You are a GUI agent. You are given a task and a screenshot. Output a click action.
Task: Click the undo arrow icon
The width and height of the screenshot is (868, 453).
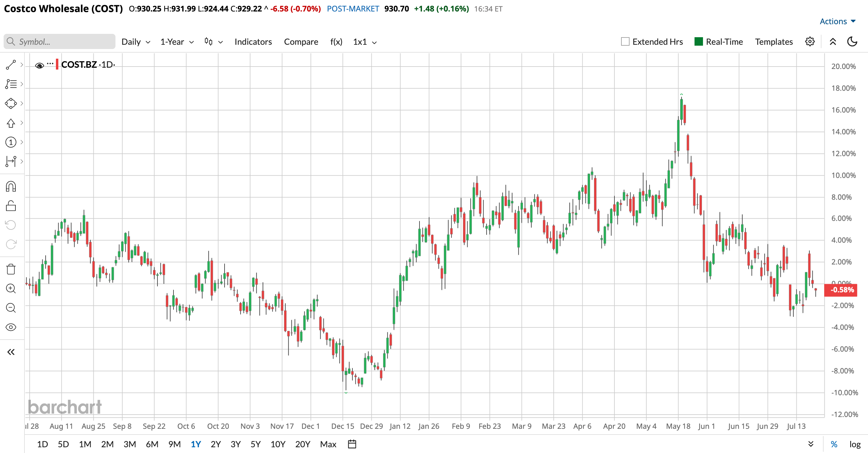(x=11, y=225)
